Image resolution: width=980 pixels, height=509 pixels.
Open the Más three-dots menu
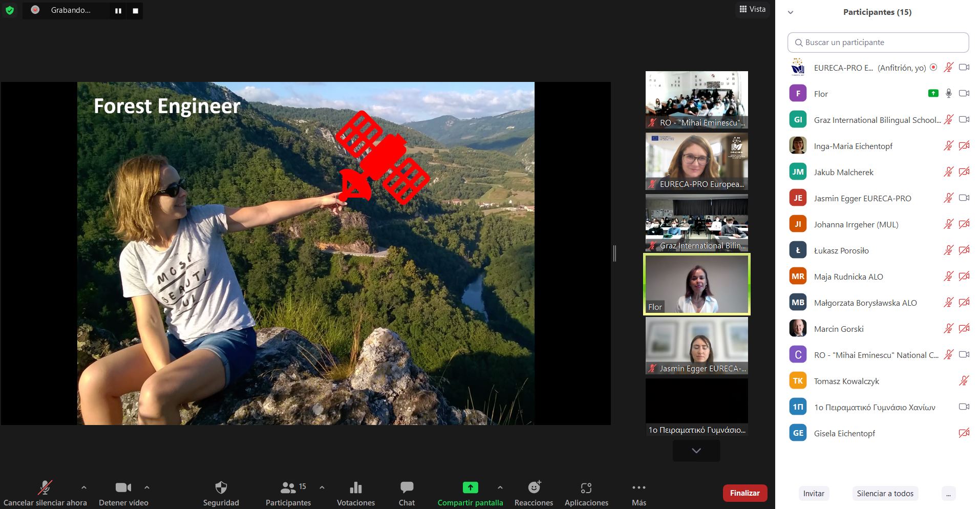tap(638, 487)
